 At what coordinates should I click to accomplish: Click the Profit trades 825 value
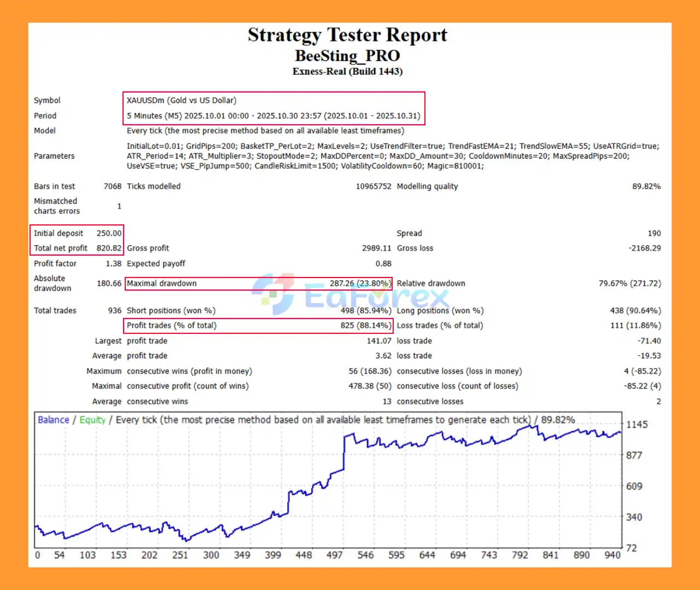365,325
